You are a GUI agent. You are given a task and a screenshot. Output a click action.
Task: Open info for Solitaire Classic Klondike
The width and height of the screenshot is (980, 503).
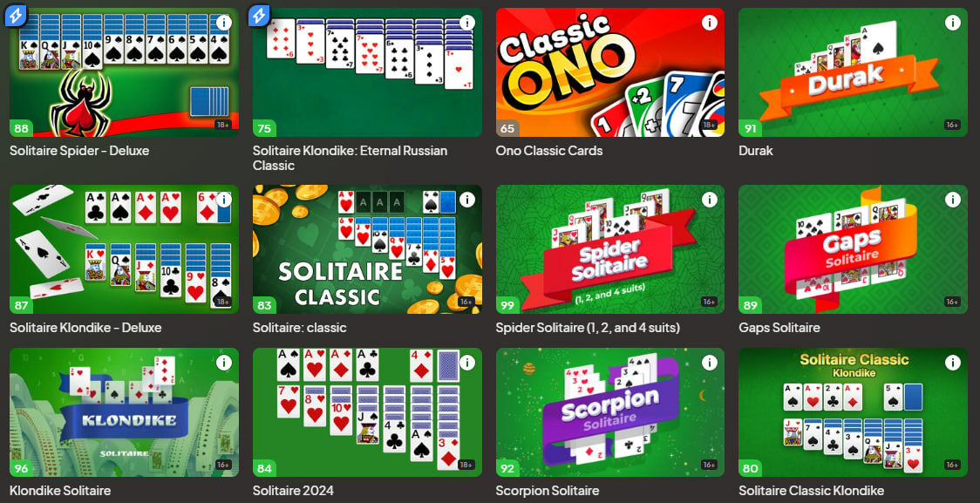(952, 363)
